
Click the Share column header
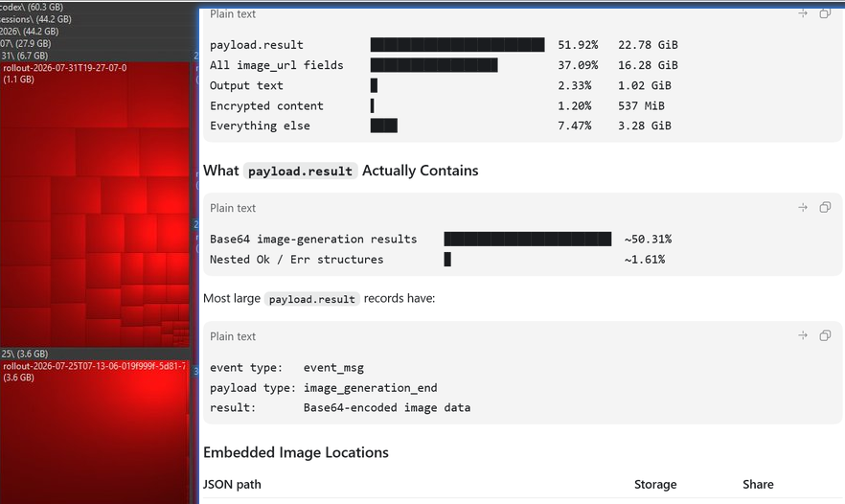click(758, 484)
